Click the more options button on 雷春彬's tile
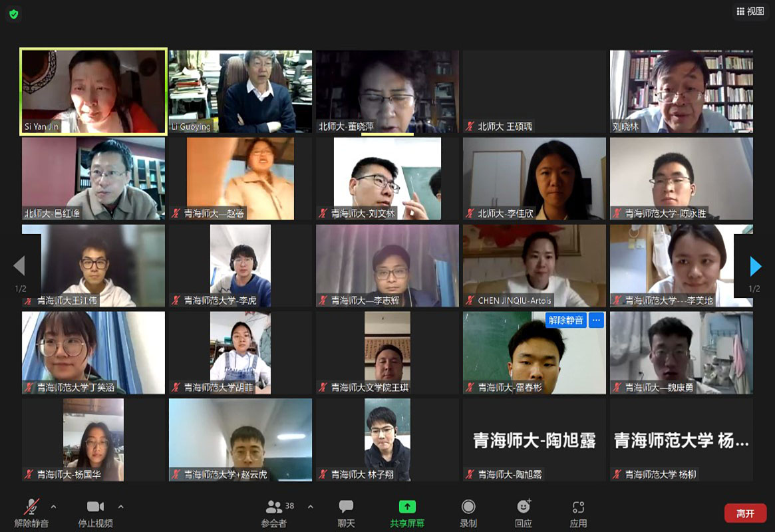Viewport: 775px width, 532px height. coord(596,321)
